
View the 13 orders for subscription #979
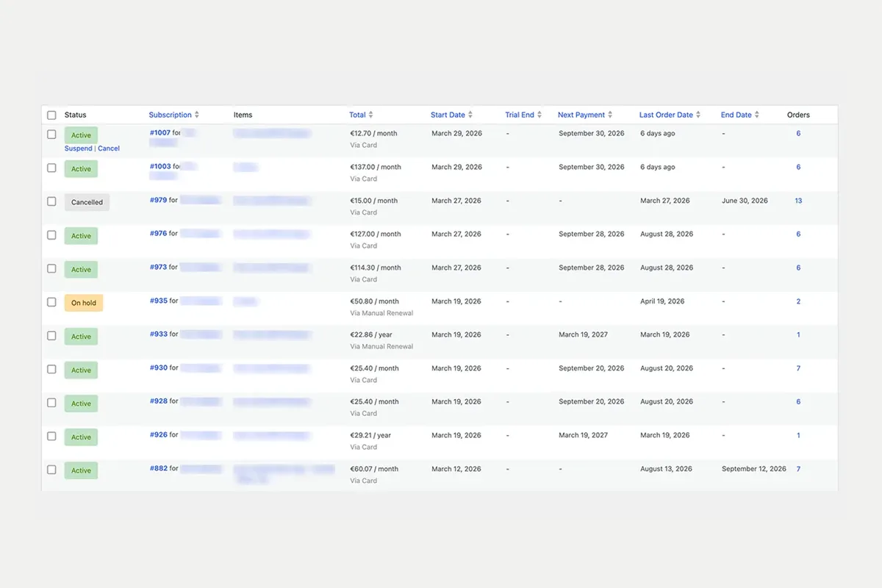pyautogui.click(x=798, y=201)
